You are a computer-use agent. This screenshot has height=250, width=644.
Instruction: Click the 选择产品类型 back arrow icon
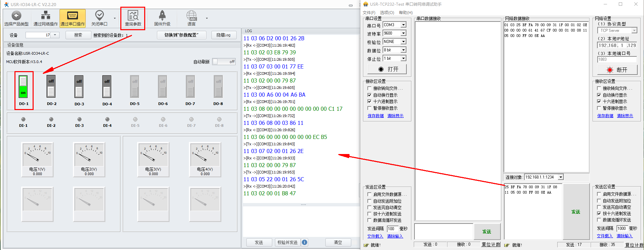[16, 16]
